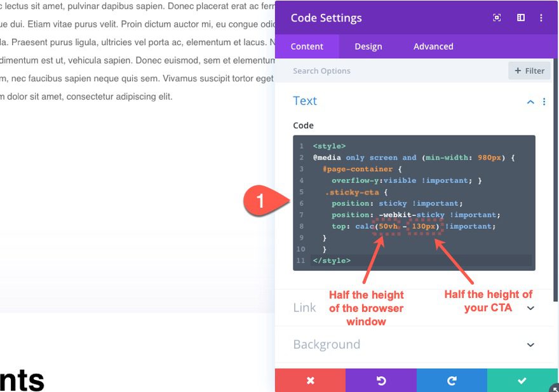Click the Text heading link
The width and height of the screenshot is (559, 392).
pos(305,101)
